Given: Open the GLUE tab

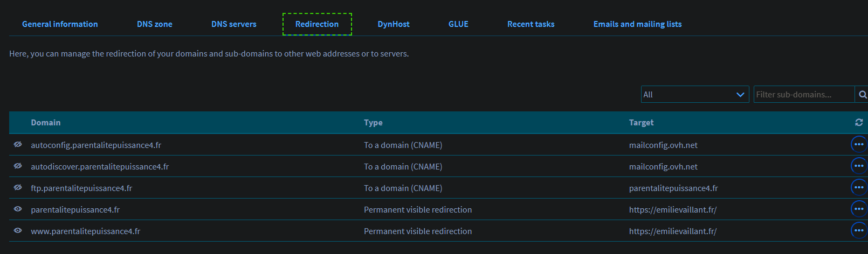Looking at the screenshot, I should point(458,24).
